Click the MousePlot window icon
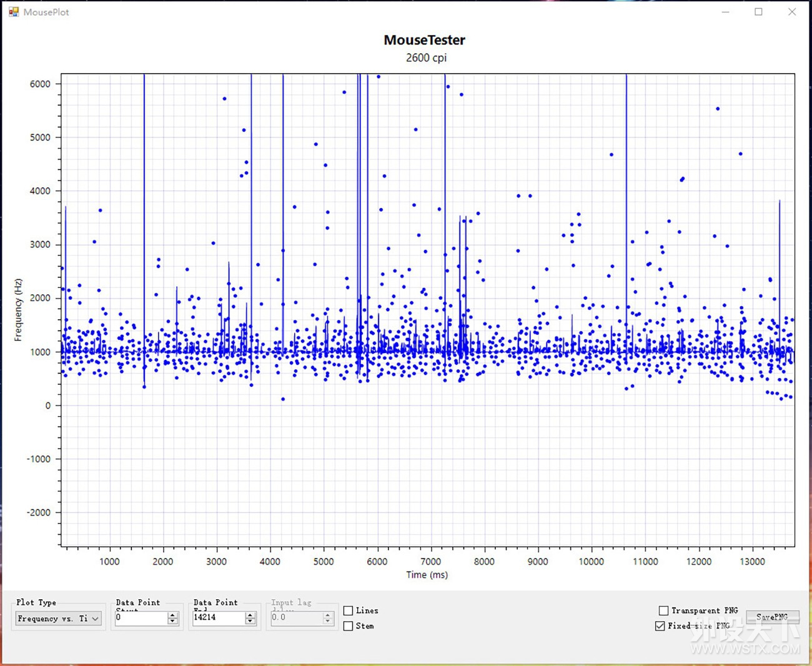This screenshot has width=812, height=666. point(14,12)
